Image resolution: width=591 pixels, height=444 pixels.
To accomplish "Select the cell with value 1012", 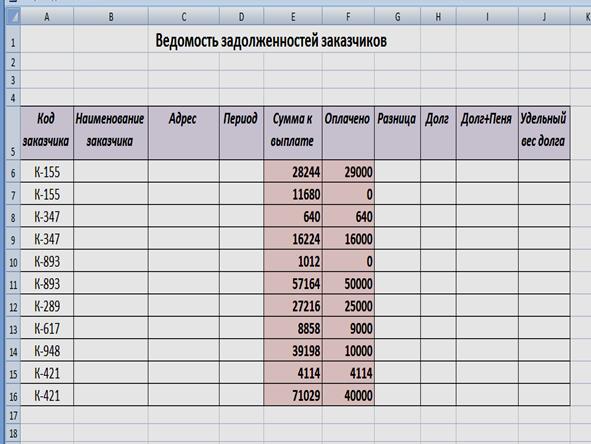I will coord(293,261).
